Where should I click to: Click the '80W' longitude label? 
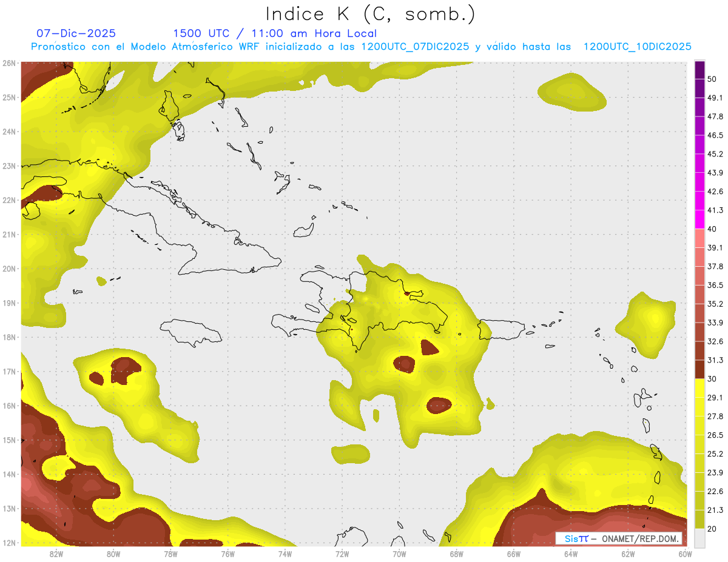pos(113,554)
